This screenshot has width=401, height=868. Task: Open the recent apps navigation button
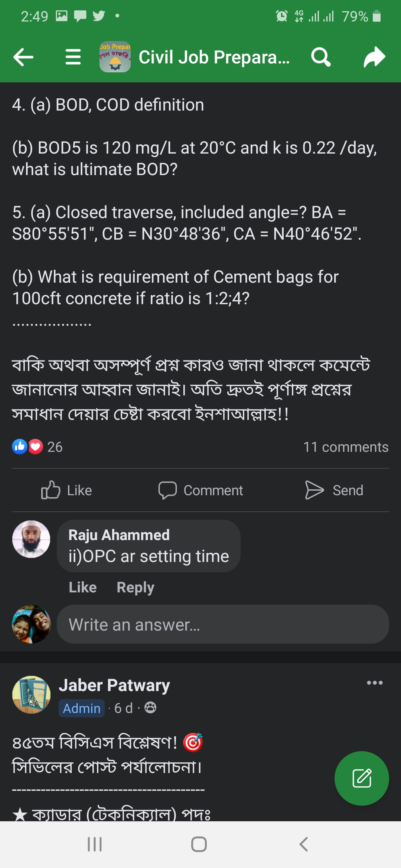coord(95,844)
